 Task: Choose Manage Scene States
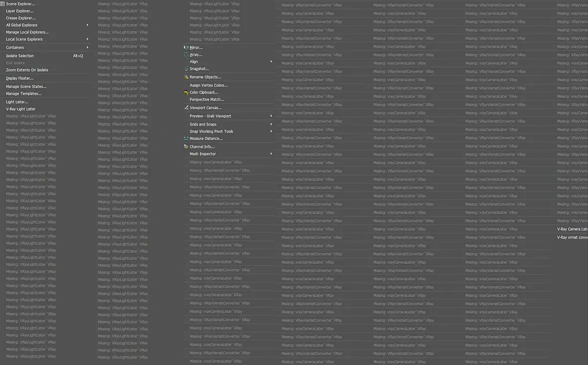coord(26,87)
